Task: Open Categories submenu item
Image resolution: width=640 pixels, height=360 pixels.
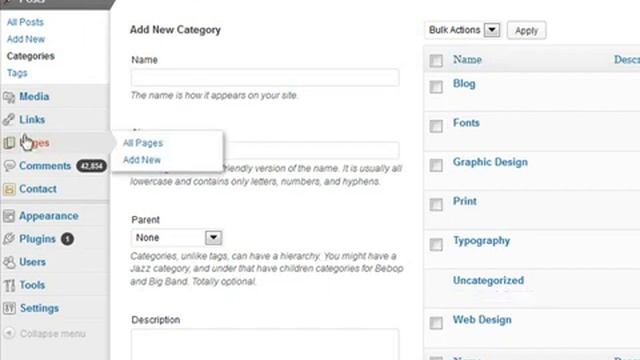Action: [31, 56]
